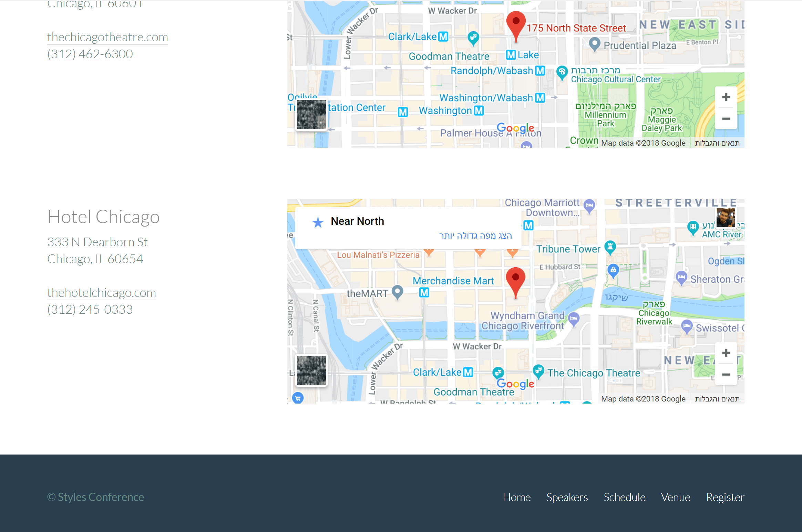
Task: Select the Lake metro station icon
Action: point(511,55)
